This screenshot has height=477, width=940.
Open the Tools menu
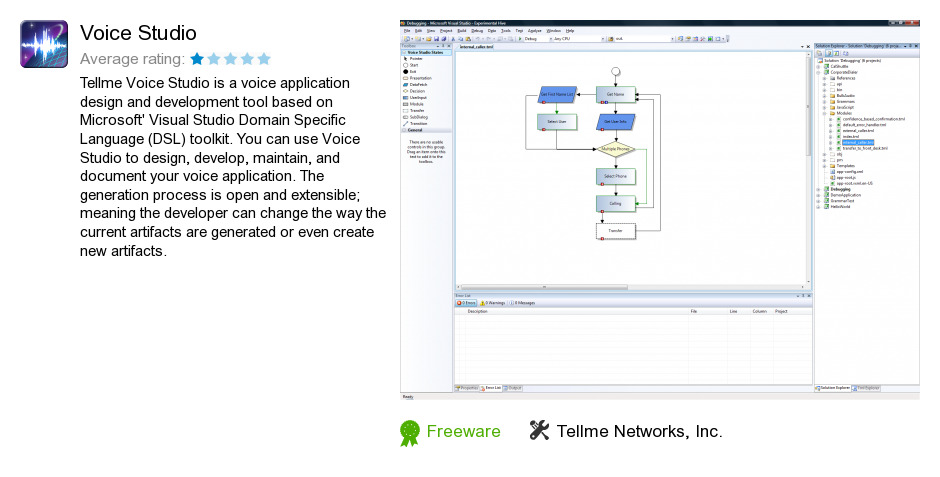point(506,31)
